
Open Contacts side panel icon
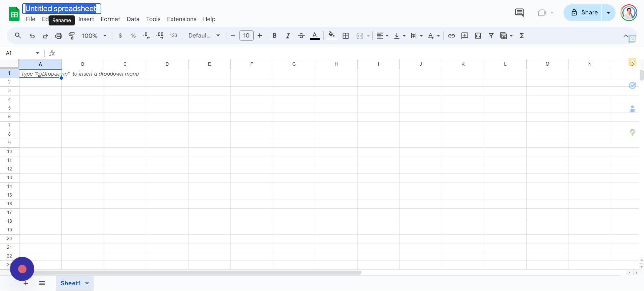point(632,109)
